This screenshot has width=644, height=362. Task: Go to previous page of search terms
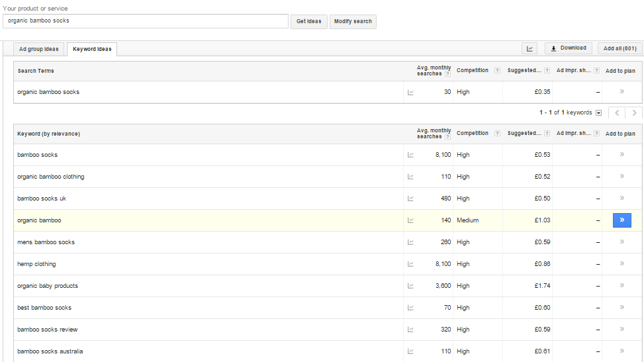(x=616, y=113)
